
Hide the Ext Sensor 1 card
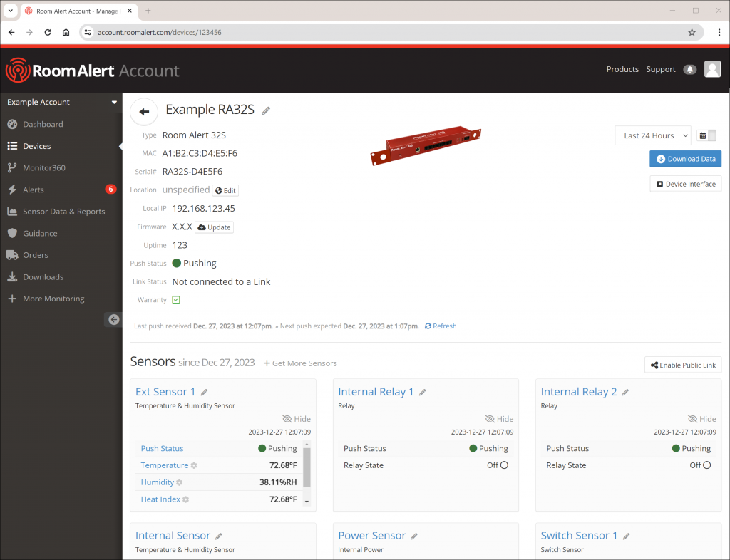(296, 418)
